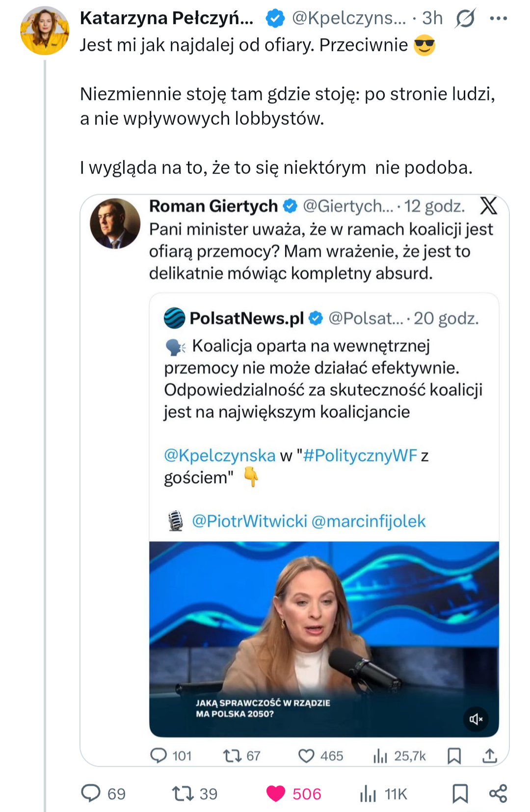Bookmark Katarzyna's main post
This screenshot has width=530, height=812.
pos(460,793)
